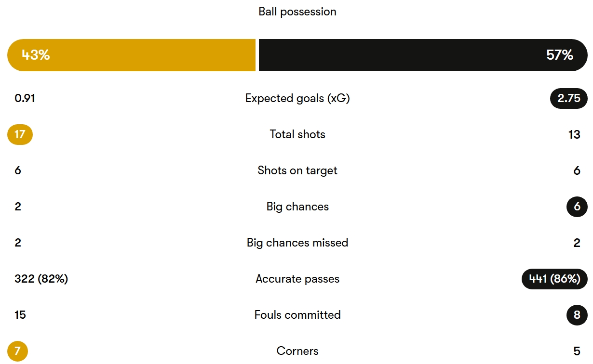Click the 0.91 expected goals value
This screenshot has width=593, height=364.
[25, 98]
